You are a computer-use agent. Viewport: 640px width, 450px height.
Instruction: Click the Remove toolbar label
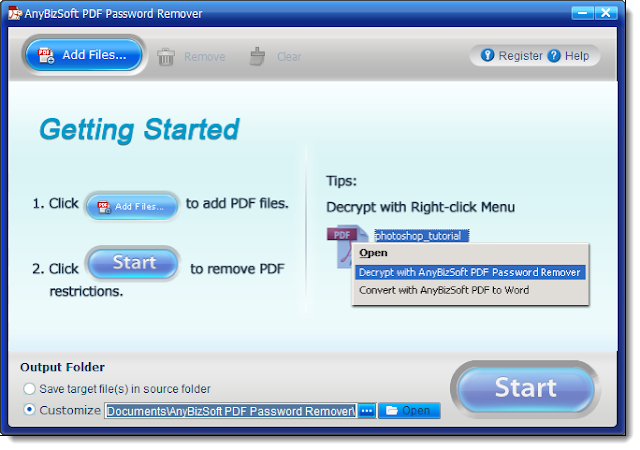click(204, 57)
